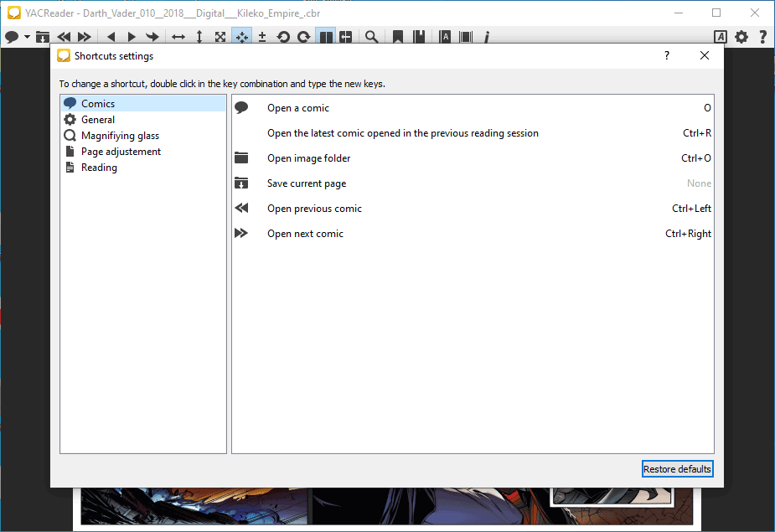The height and width of the screenshot is (532, 775).
Task: Select the 'Open next comic' row label
Action: [x=305, y=234]
